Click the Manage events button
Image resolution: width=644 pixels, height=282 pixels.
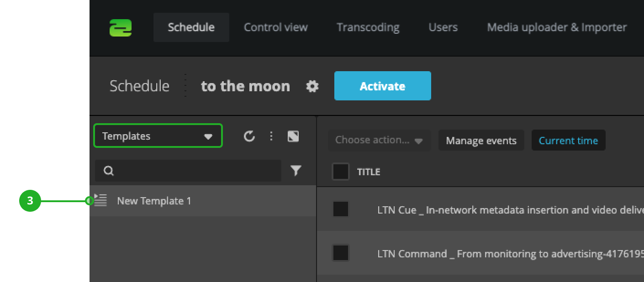pyautogui.click(x=481, y=141)
